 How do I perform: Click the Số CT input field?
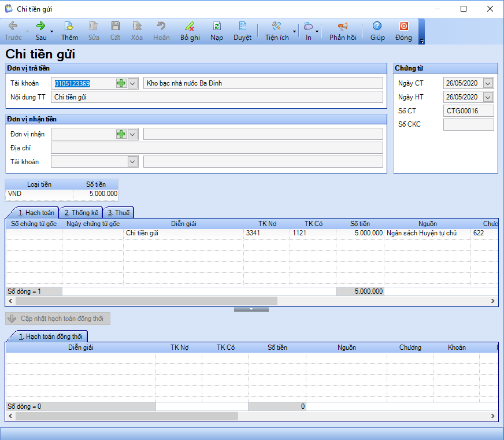pyautogui.click(x=468, y=110)
